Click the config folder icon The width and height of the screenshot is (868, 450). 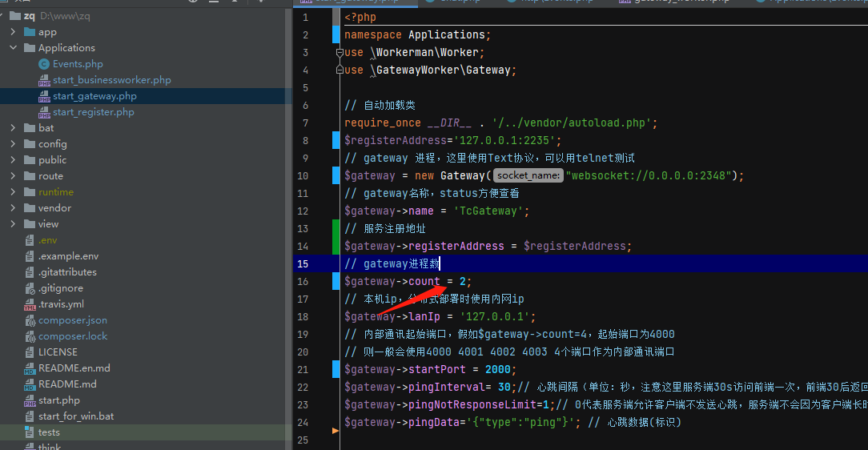pos(30,144)
